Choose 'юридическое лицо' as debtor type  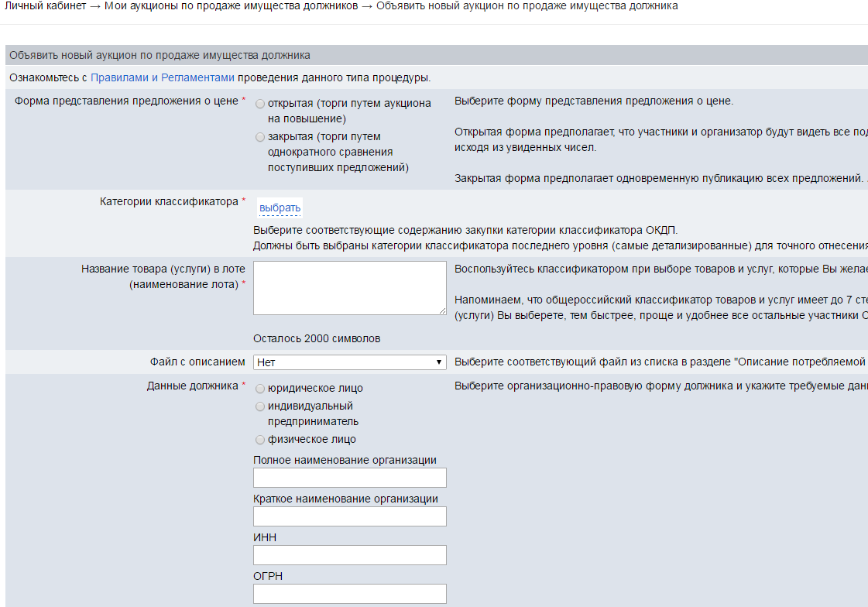pyautogui.click(x=260, y=389)
